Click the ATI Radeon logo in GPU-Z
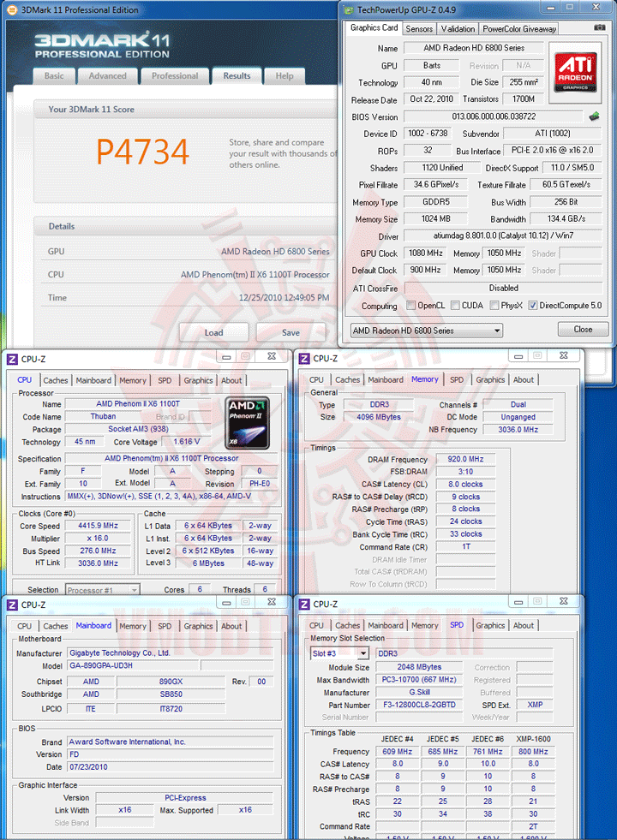This screenshot has height=840, width=617. point(575,71)
